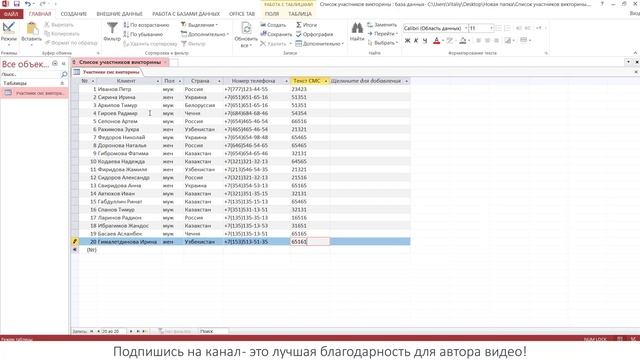Click Итоги totals sigma
Screen dimensions: 640x360
coord(307,25)
